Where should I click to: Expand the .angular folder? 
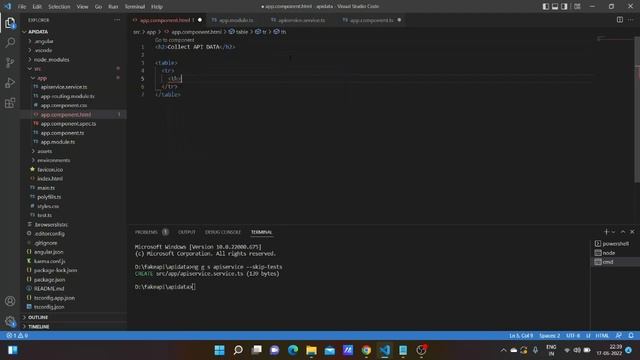pyautogui.click(x=74, y=41)
